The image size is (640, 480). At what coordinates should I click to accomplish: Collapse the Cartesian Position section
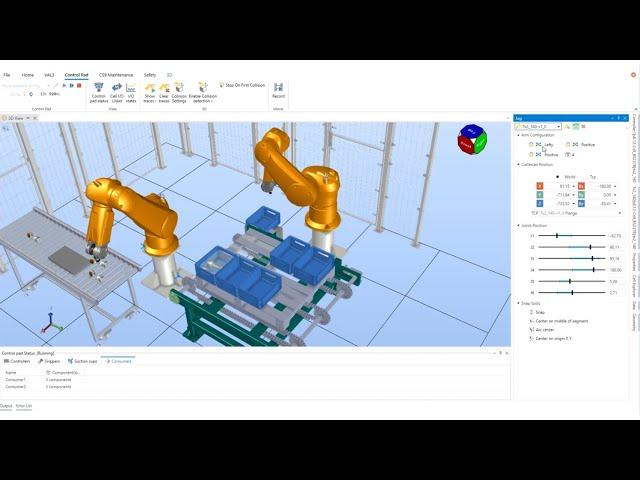tap(519, 164)
